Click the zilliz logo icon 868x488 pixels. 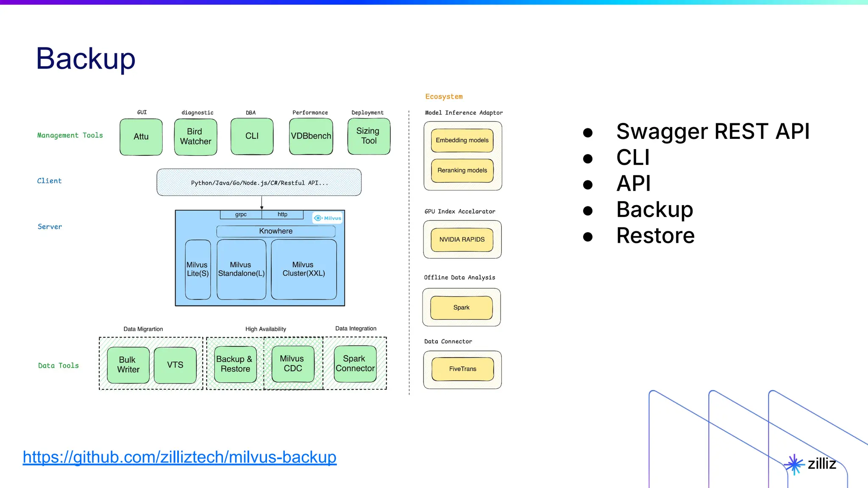tap(794, 465)
